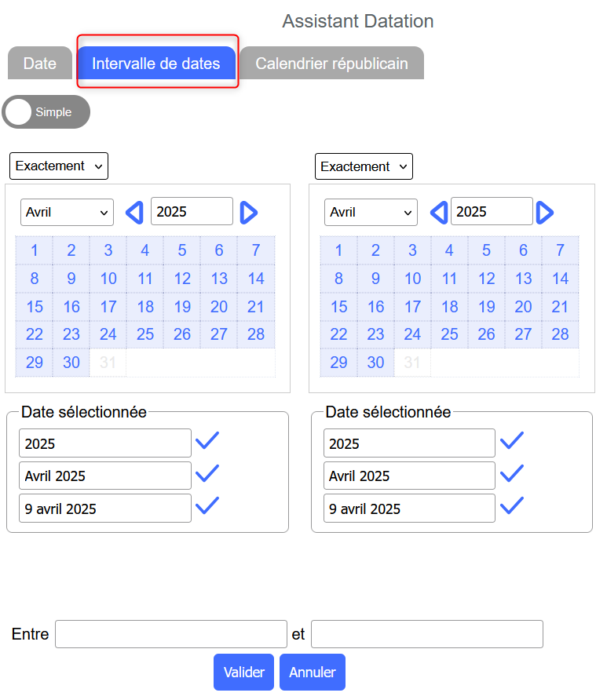This screenshot has width=607, height=700.
Task: Confirm year 2025 checkmark in right panel
Action: tap(511, 440)
